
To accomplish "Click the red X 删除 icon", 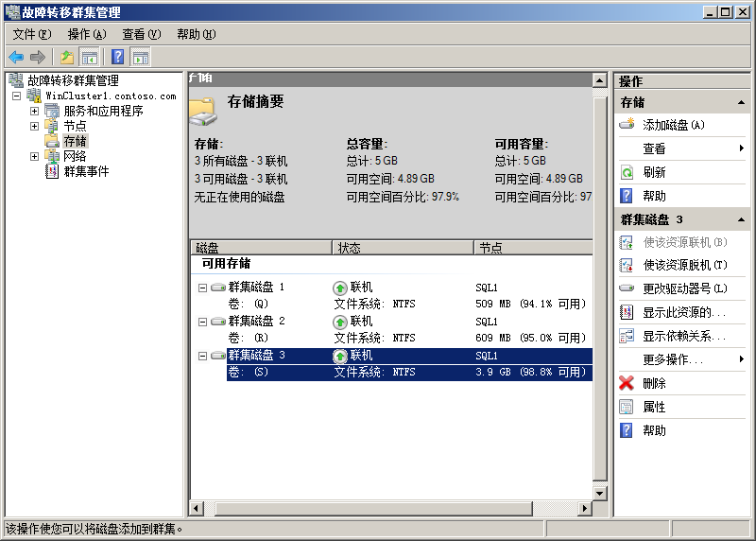I will pos(627,383).
